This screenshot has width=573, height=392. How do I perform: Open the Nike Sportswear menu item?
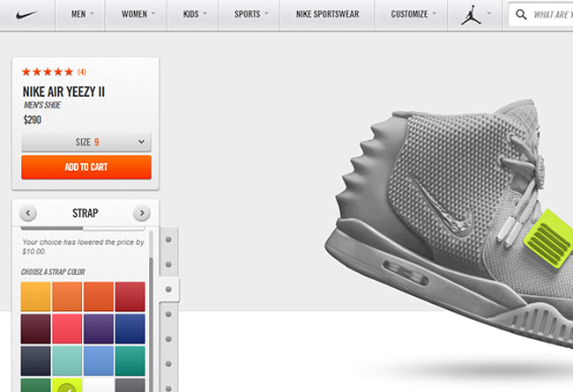327,14
